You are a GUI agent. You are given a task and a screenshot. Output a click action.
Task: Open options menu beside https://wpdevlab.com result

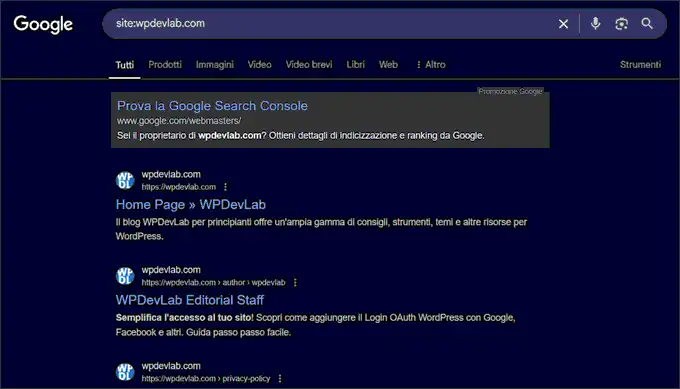(225, 187)
